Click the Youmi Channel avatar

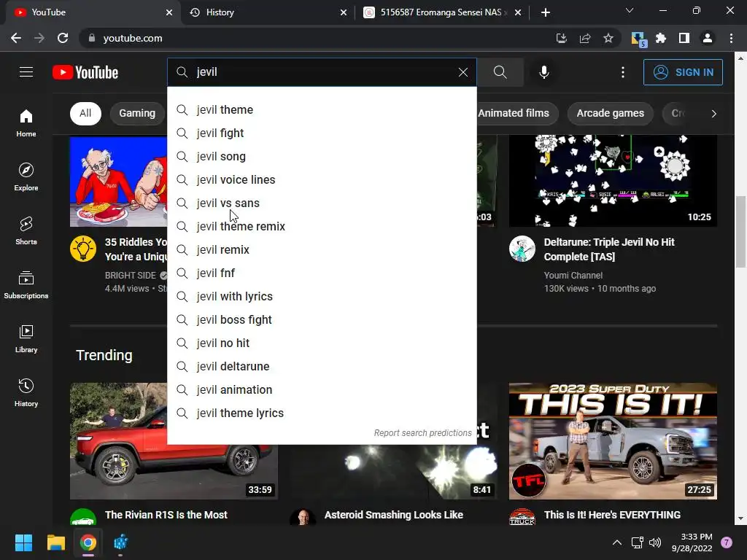(x=522, y=249)
